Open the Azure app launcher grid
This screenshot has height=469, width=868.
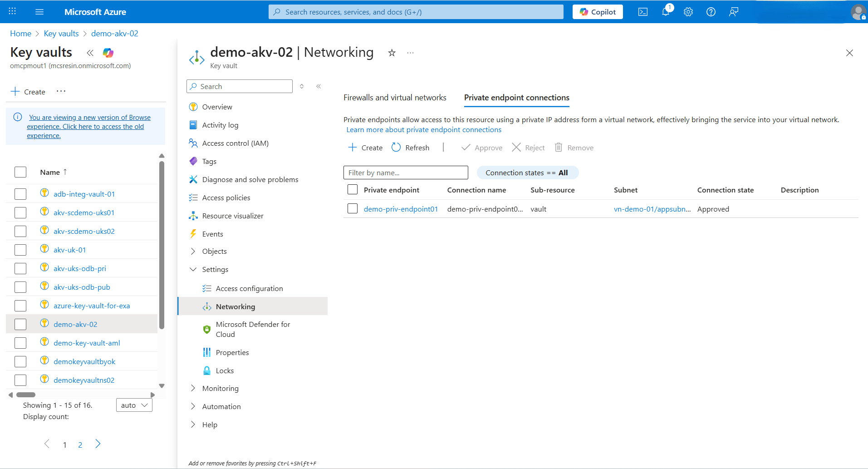click(12, 11)
